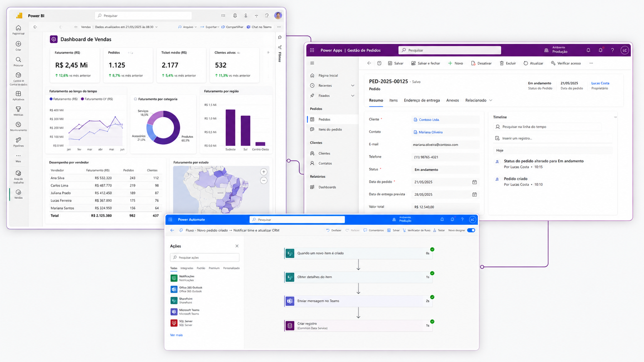Click Testar in Power Automate toolbar

point(439,230)
